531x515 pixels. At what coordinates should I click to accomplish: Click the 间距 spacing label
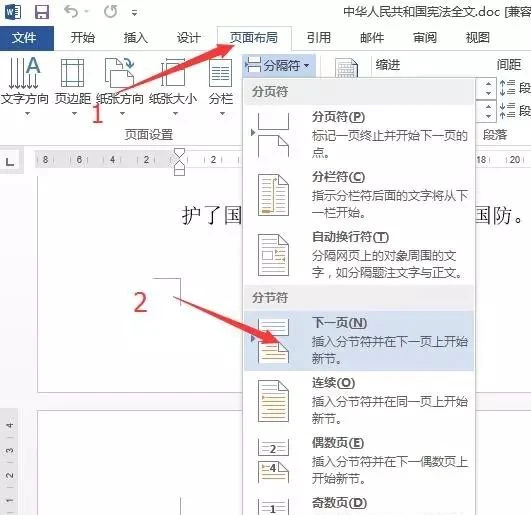(x=509, y=65)
